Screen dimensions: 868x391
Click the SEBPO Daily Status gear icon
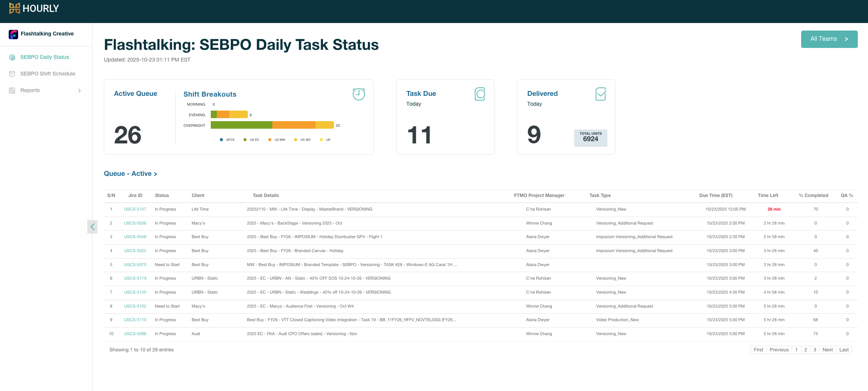12,57
